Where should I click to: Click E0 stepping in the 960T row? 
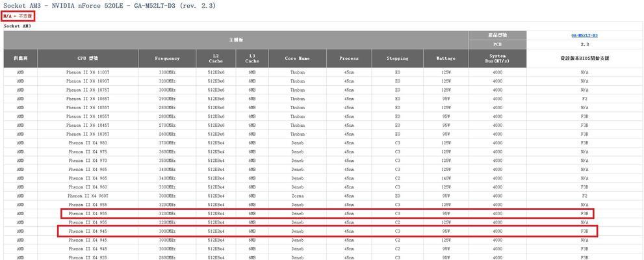point(398,196)
